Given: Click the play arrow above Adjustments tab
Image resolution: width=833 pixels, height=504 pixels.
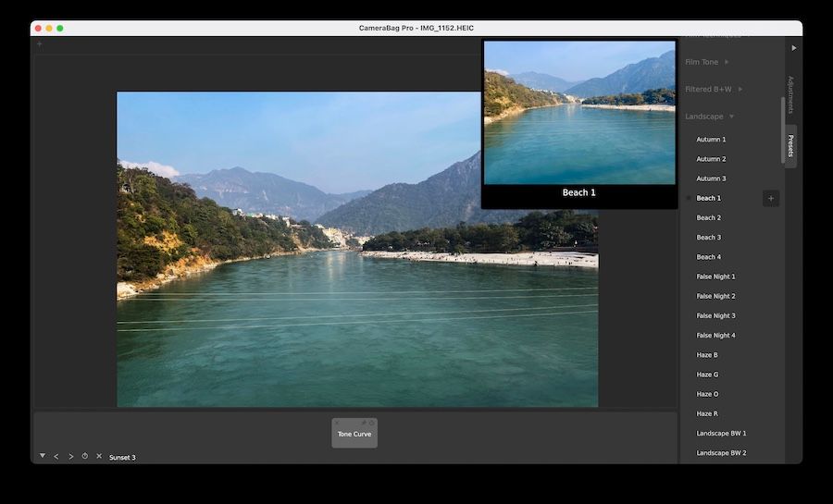Looking at the screenshot, I should [793, 47].
